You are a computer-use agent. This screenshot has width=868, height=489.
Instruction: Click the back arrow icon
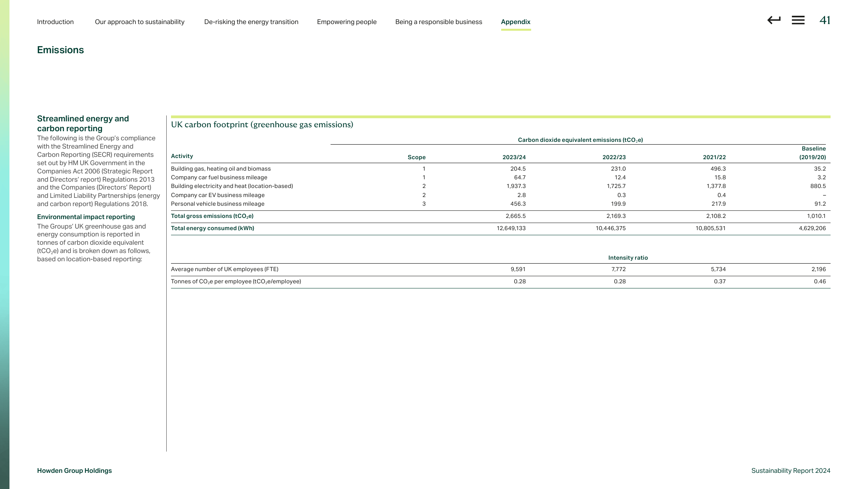pyautogui.click(x=774, y=20)
